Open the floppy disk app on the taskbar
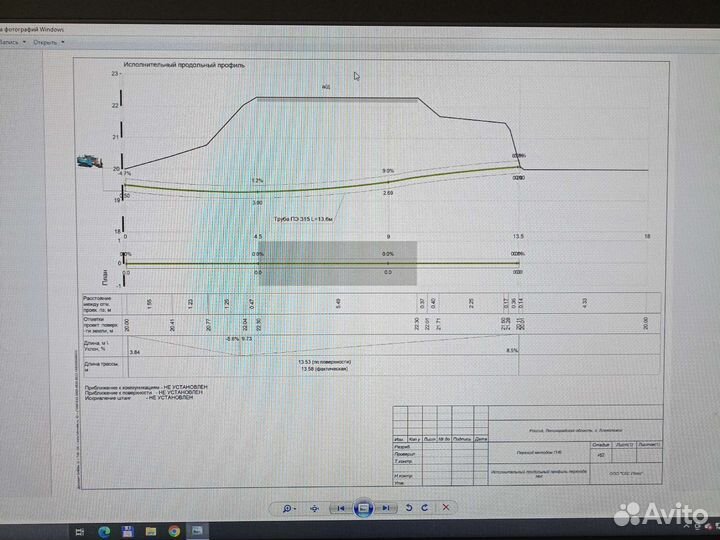720x540 pixels. (x=127, y=530)
